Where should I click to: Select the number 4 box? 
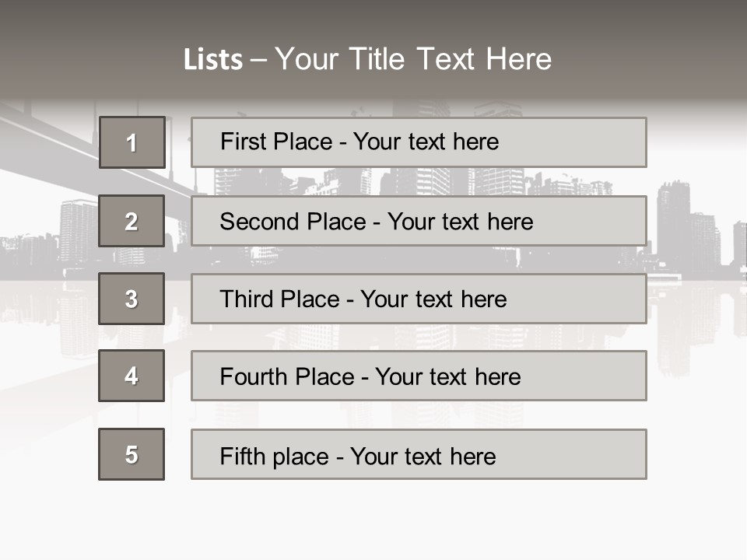[x=132, y=376]
